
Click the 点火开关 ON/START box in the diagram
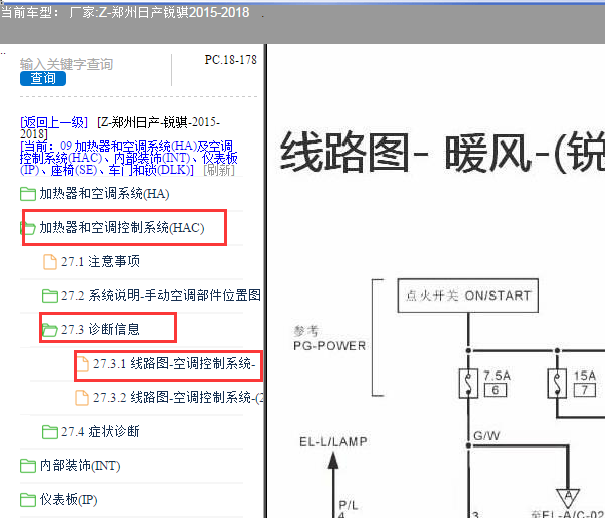468,295
